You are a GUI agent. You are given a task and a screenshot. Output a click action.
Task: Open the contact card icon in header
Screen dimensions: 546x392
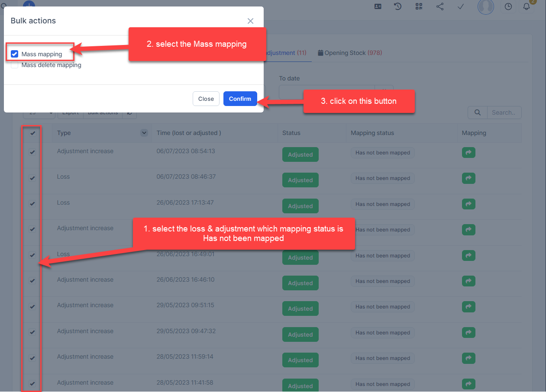coord(378,6)
